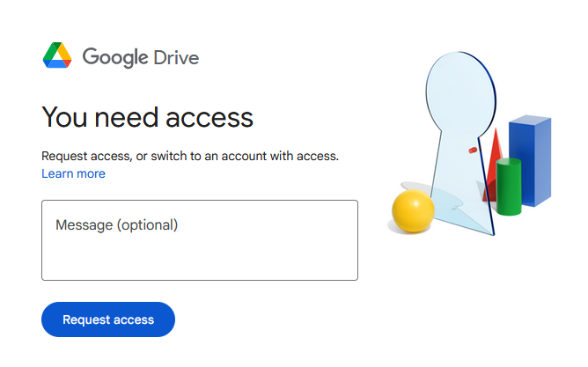Screen dimensions: 588x367
Task: Click the blank lower area of message box
Action: 200,261
